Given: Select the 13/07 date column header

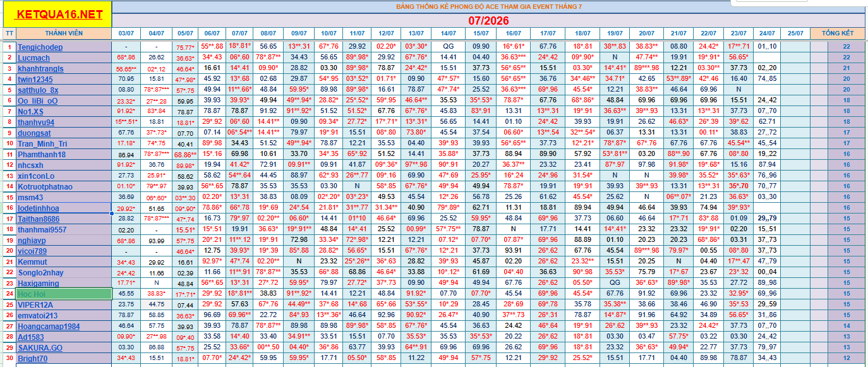Looking at the screenshot, I should point(416,33).
